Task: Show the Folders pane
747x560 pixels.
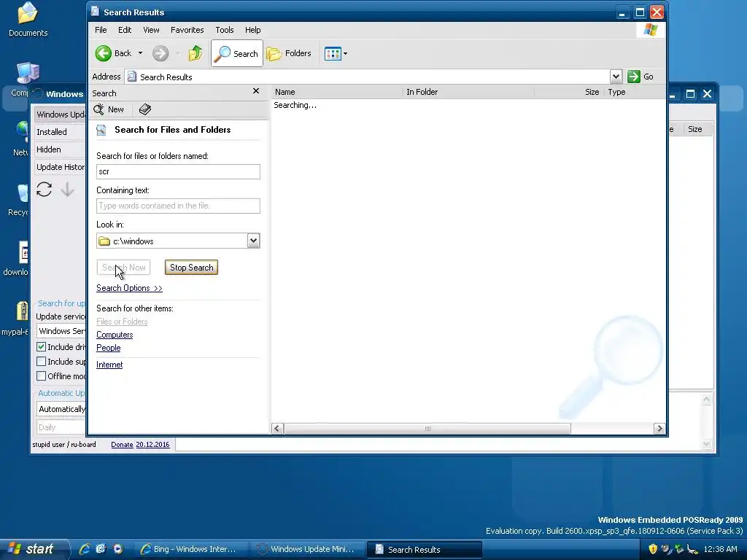Action: (289, 53)
